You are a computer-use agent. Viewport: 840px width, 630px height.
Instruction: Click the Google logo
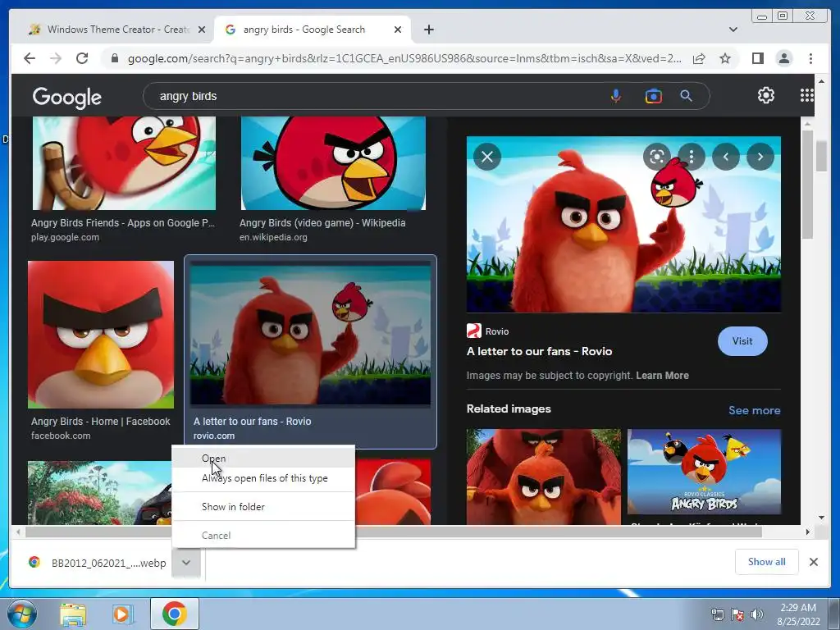coord(67,97)
